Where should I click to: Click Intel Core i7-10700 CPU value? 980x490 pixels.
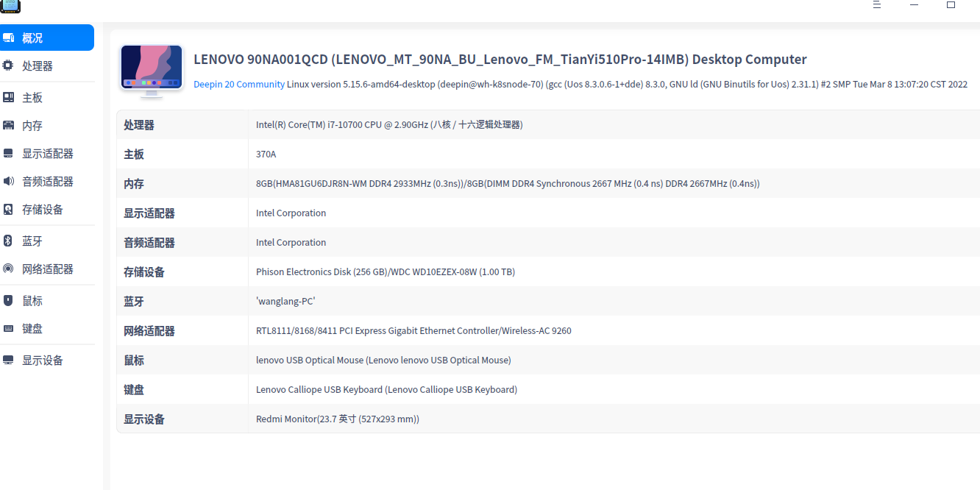coord(389,125)
